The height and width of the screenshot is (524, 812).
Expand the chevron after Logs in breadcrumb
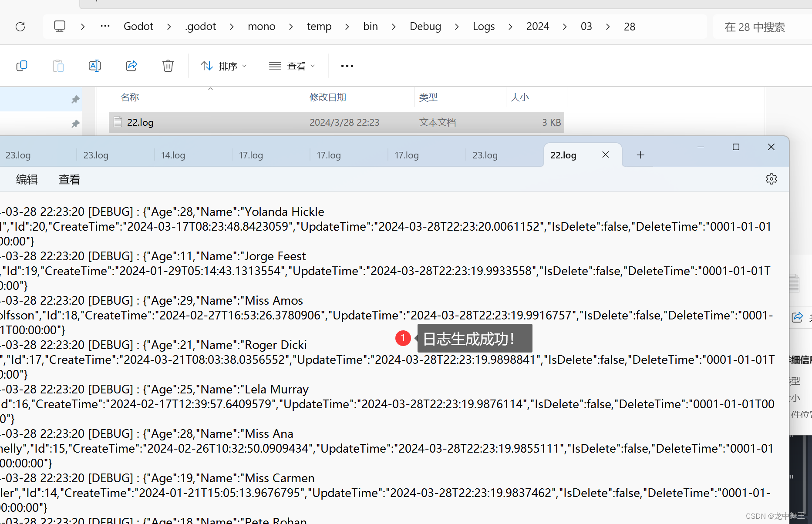[x=510, y=27]
